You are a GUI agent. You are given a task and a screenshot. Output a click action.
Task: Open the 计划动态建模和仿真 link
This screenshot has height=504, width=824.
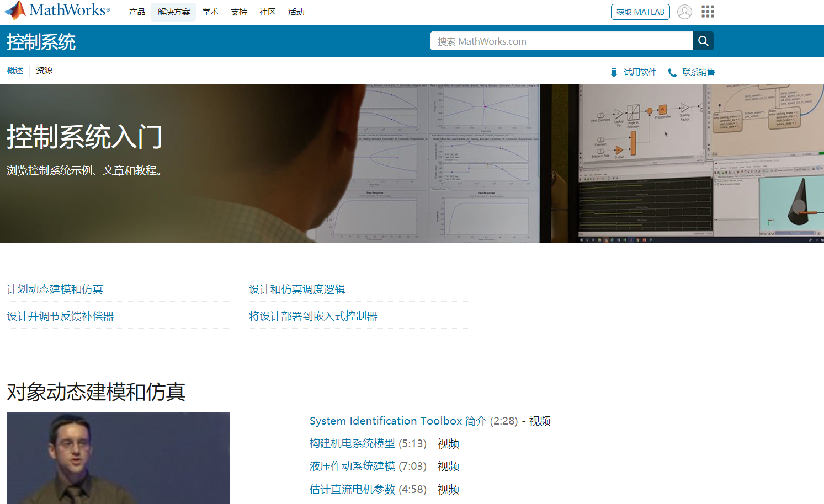(55, 289)
